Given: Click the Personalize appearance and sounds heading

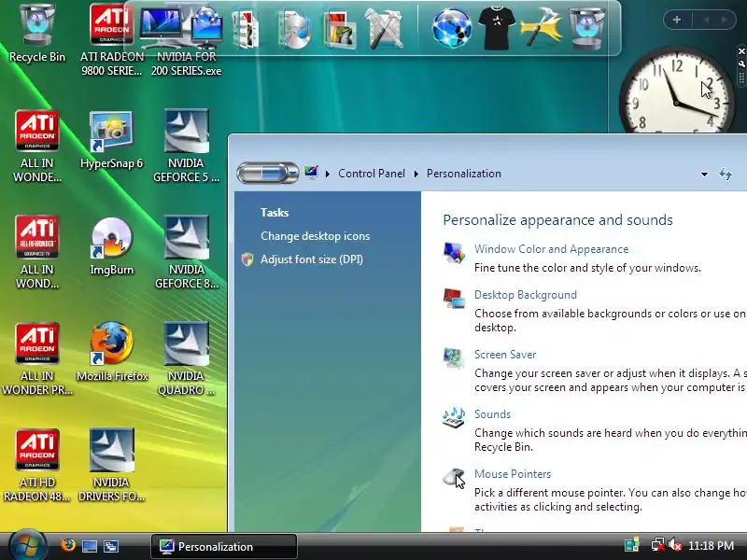Looking at the screenshot, I should click(557, 220).
